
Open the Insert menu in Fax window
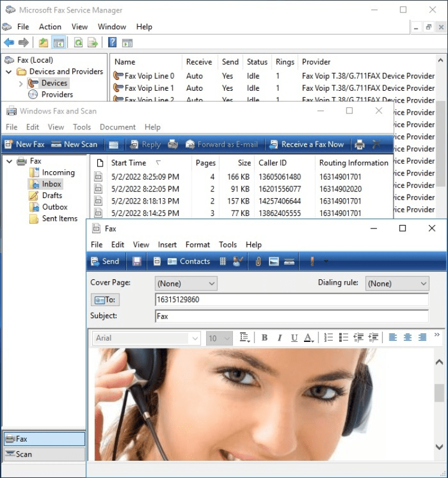[x=167, y=245]
